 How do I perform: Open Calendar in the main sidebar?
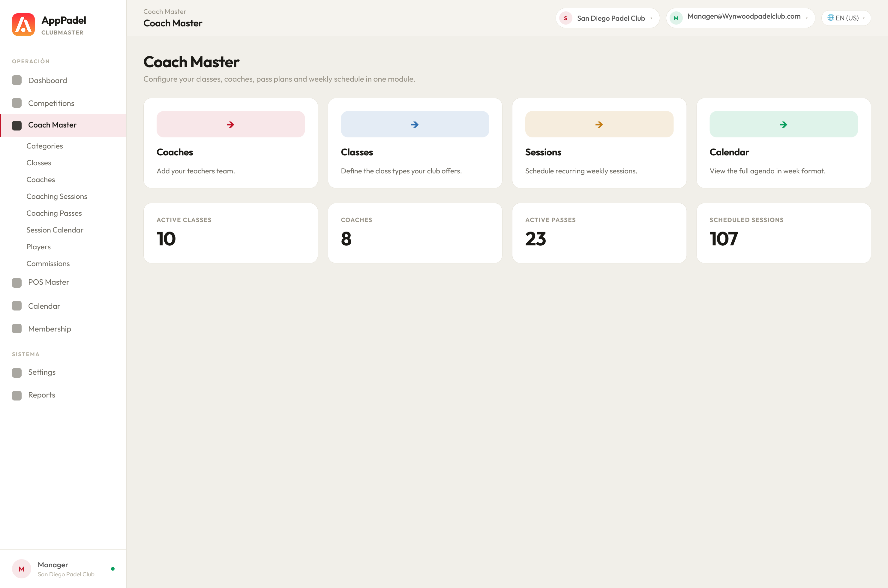63,306
